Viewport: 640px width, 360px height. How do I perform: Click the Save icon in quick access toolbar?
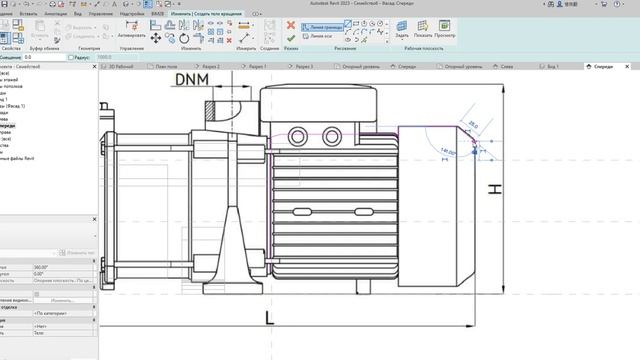pyautogui.click(x=4, y=4)
